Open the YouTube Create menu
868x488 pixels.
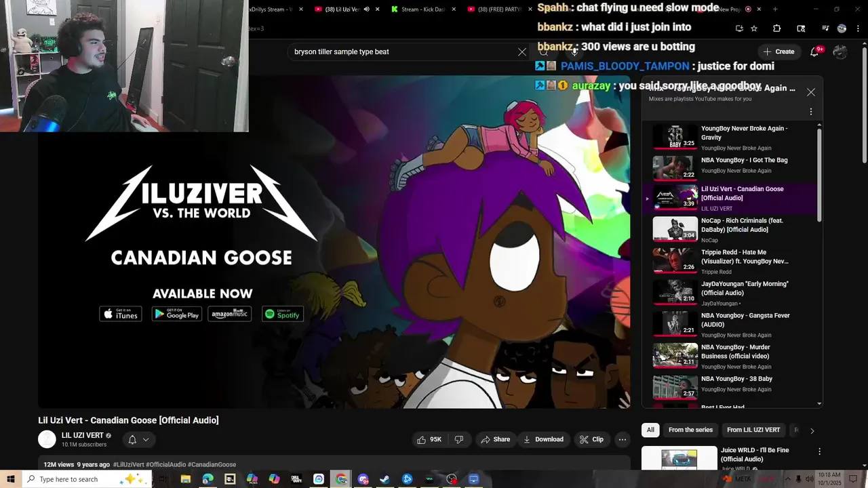778,52
